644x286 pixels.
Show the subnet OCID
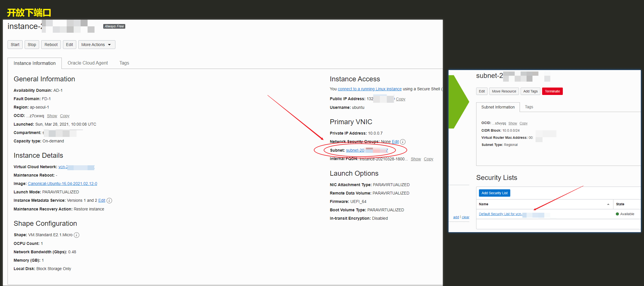513,124
